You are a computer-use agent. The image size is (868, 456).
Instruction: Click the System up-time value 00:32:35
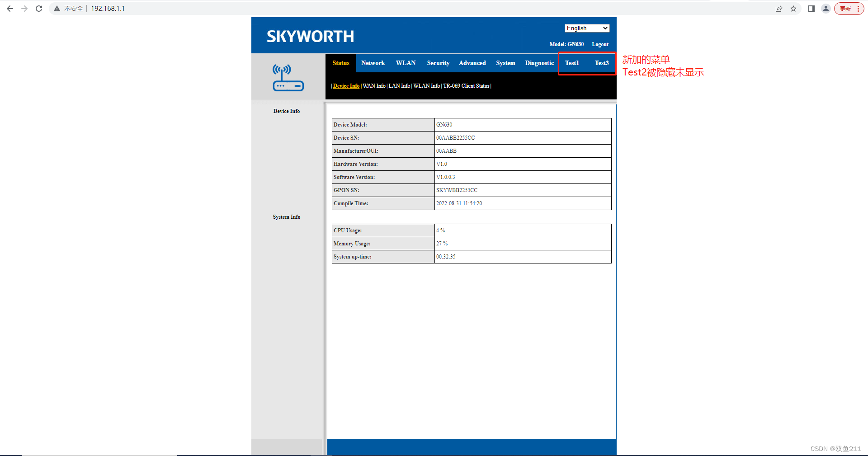click(x=446, y=257)
